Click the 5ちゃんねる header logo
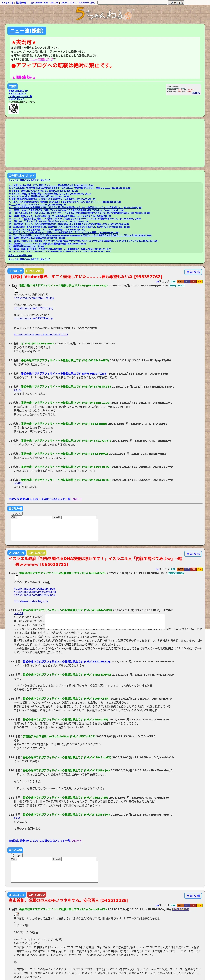 coord(105,14)
